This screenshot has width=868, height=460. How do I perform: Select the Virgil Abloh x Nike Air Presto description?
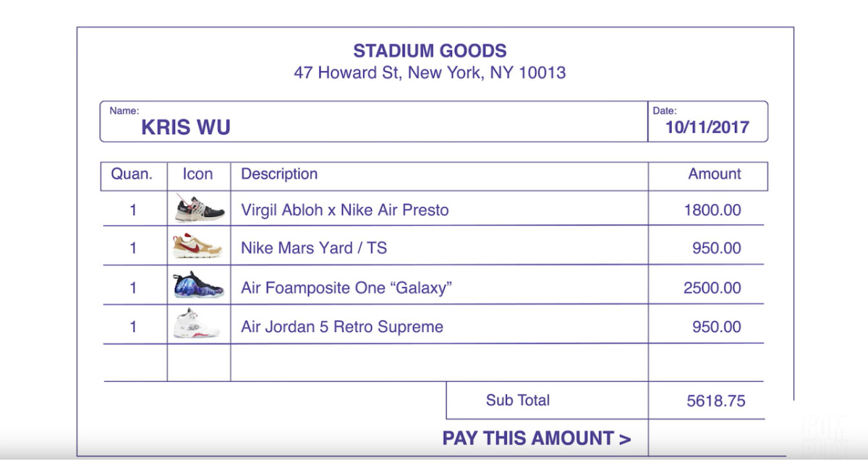345,210
